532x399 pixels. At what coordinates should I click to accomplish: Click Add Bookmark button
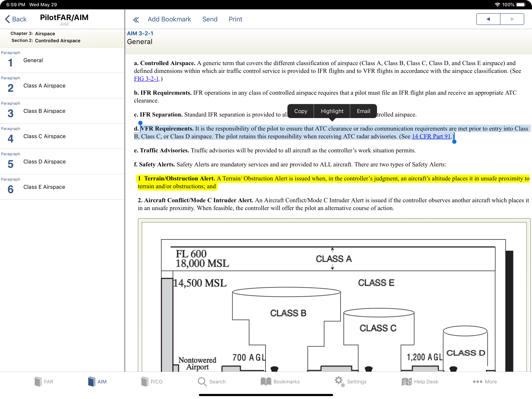[x=169, y=19]
